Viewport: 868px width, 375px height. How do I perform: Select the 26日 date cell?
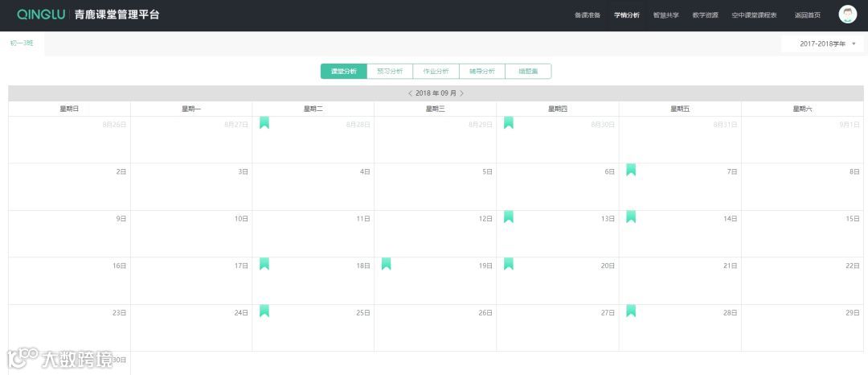pyautogui.click(x=435, y=328)
